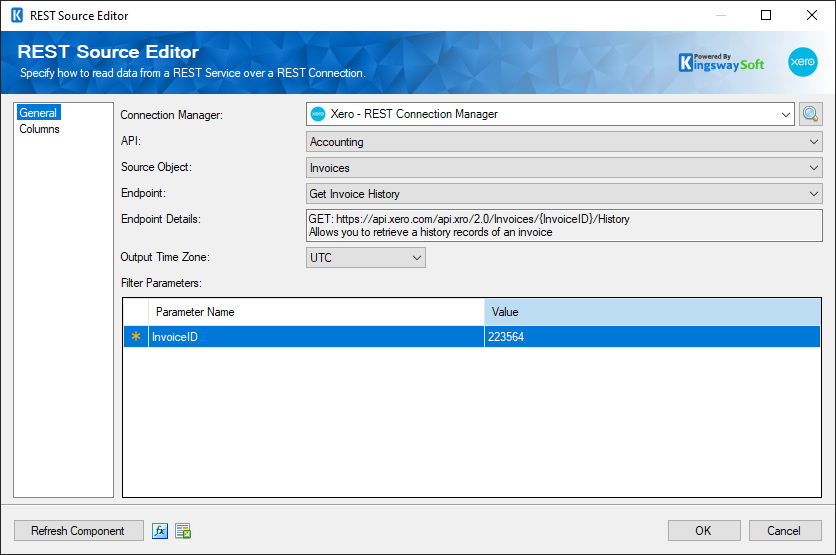Open the expression editor fx icon

[159, 530]
